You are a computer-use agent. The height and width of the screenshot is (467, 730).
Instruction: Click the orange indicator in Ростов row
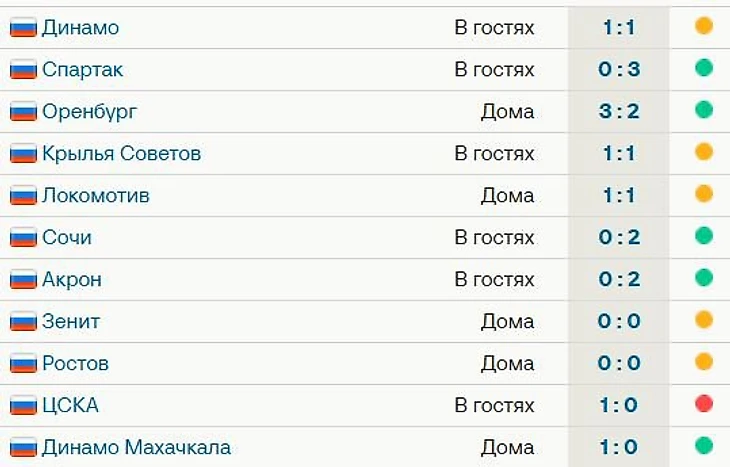704,362
